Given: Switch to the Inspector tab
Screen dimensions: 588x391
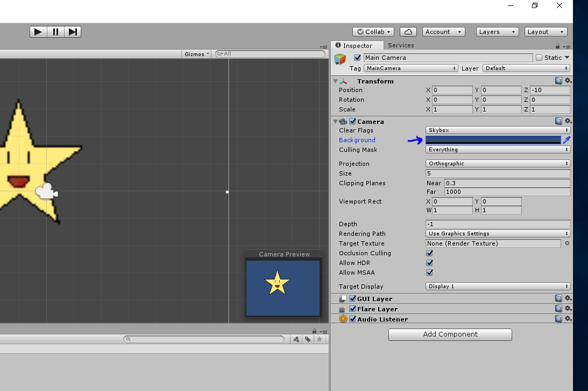Looking at the screenshot, I should pos(357,45).
